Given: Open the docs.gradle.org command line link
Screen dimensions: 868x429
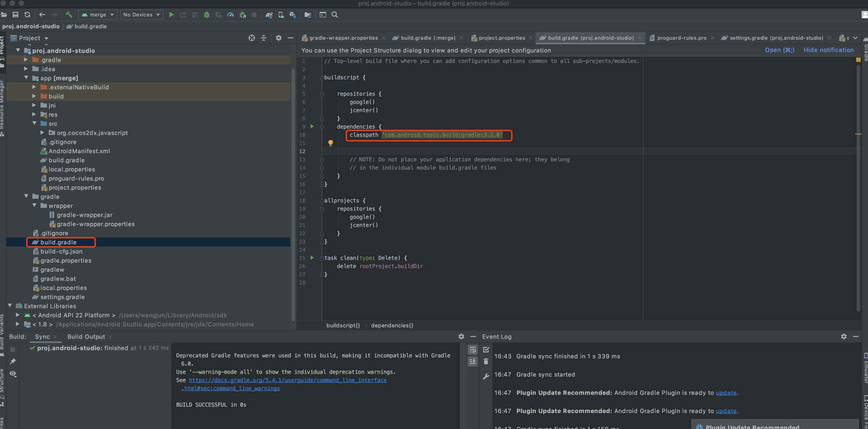Looking at the screenshot, I should click(x=288, y=380).
